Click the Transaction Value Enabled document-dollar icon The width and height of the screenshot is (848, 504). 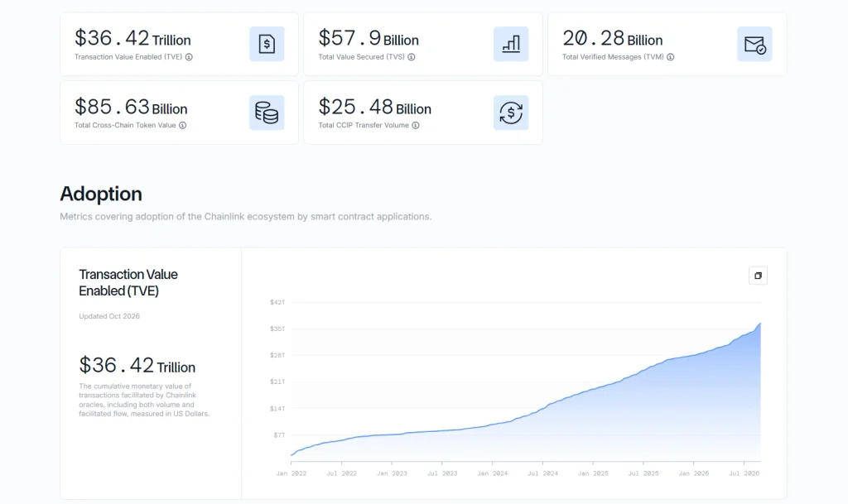[267, 44]
